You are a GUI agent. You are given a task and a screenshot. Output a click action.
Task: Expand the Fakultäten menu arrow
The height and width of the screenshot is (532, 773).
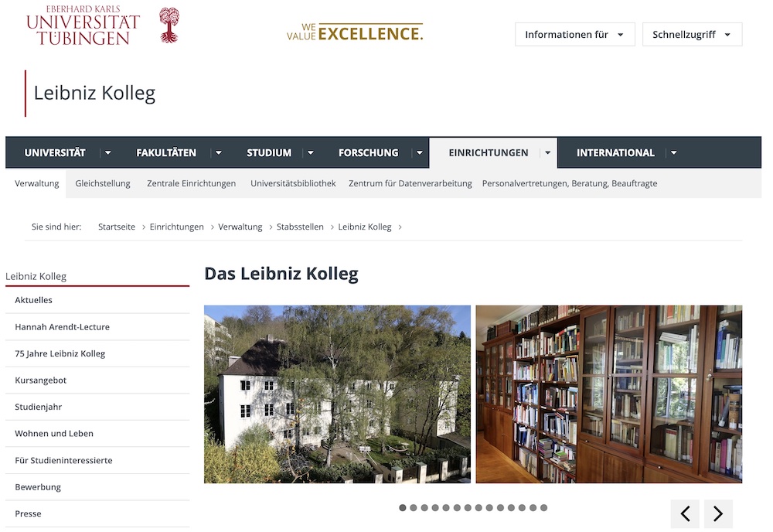(219, 153)
